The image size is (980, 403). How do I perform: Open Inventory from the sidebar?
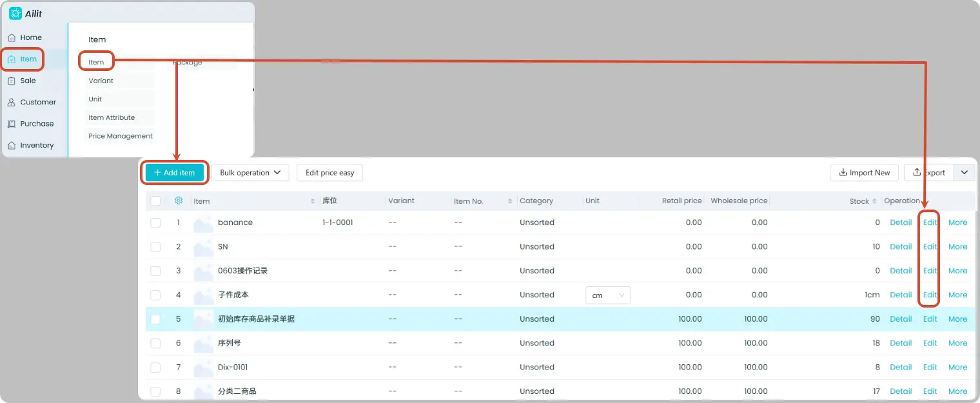[30, 145]
